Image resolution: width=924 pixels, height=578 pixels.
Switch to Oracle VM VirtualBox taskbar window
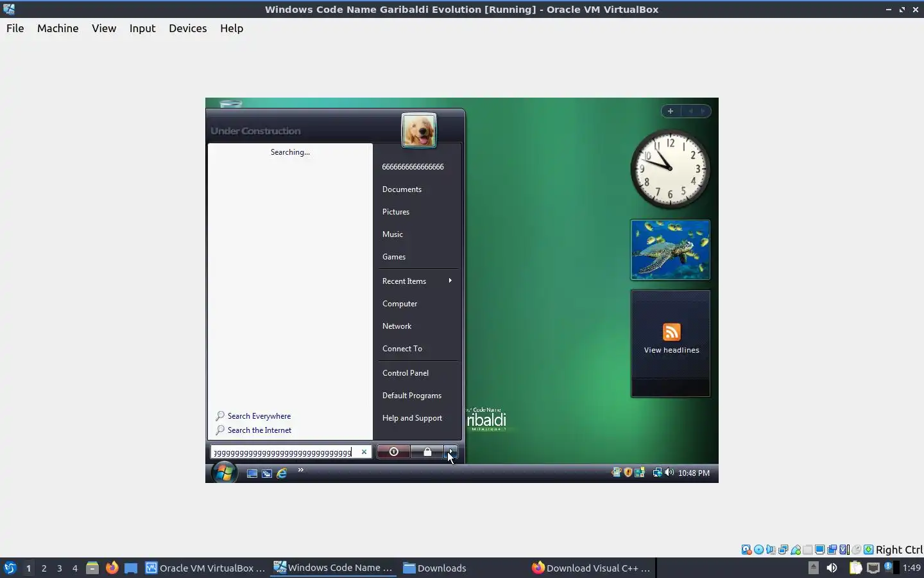point(205,568)
